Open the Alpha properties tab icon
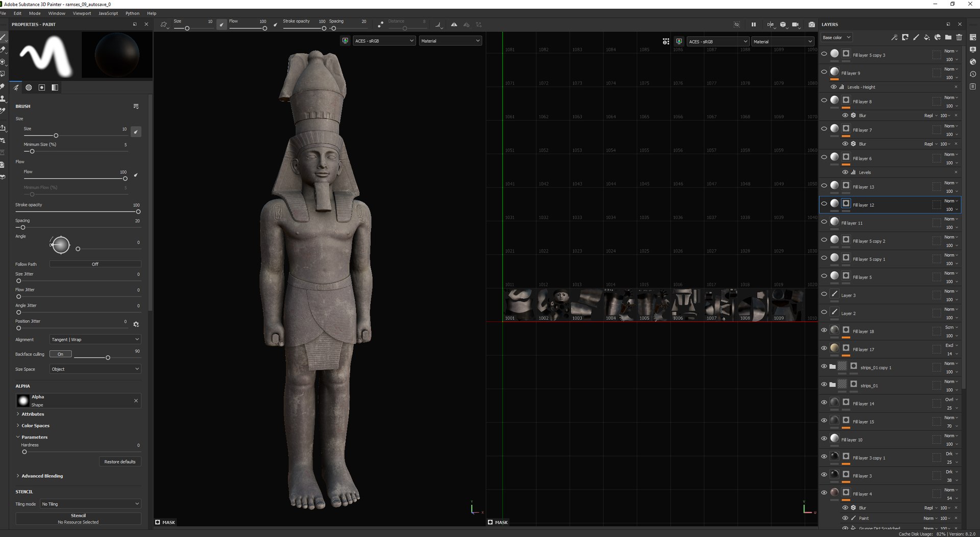The image size is (980, 537). (x=29, y=88)
